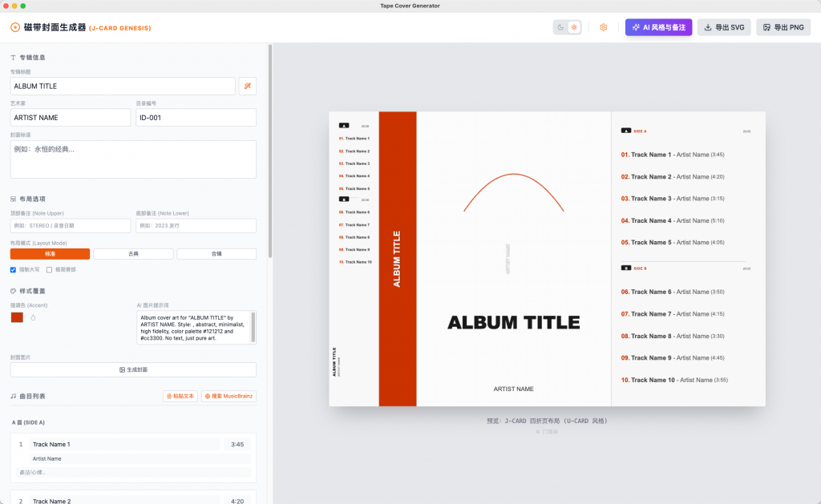Choose the 古典 layout mode
821x504 pixels.
pyautogui.click(x=133, y=254)
